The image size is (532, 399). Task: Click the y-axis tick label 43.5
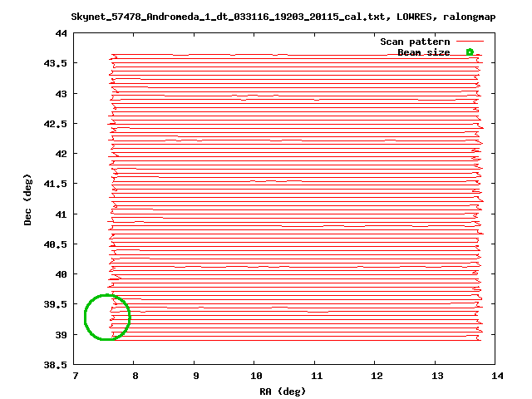point(56,63)
